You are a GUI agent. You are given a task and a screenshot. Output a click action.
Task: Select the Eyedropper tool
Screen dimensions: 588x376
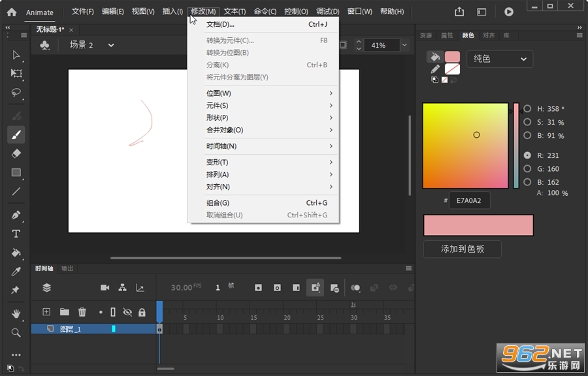click(x=16, y=271)
